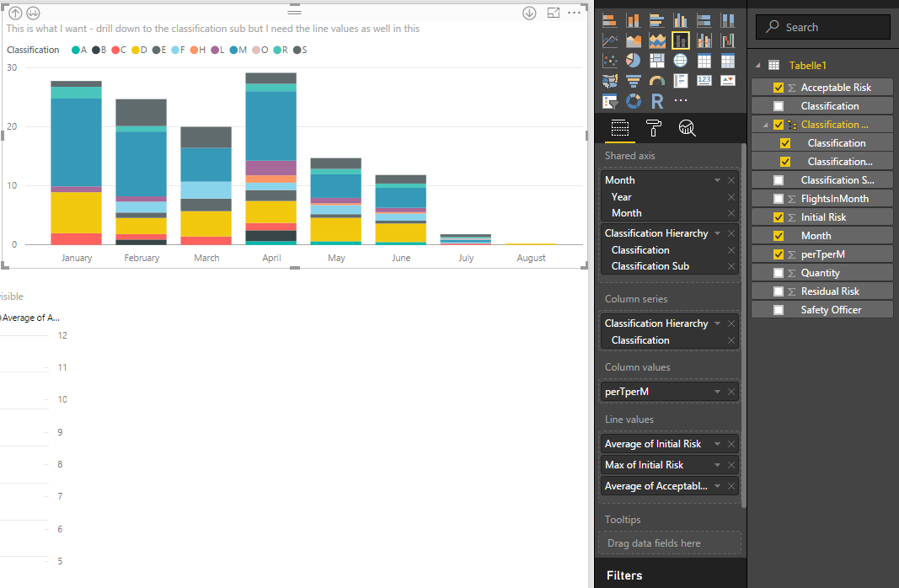This screenshot has height=588, width=899.
Task: Pick the highlighted line and stacked column visual
Action: coord(681,40)
